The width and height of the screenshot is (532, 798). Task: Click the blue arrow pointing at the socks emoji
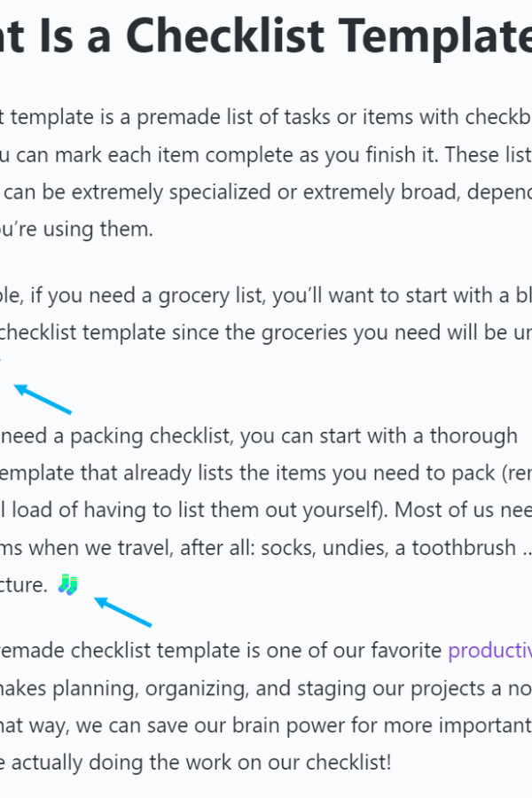(123, 612)
